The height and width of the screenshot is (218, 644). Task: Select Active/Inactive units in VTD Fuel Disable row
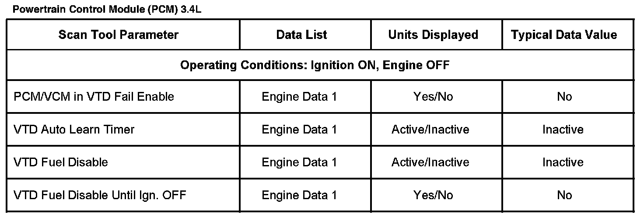point(430,162)
